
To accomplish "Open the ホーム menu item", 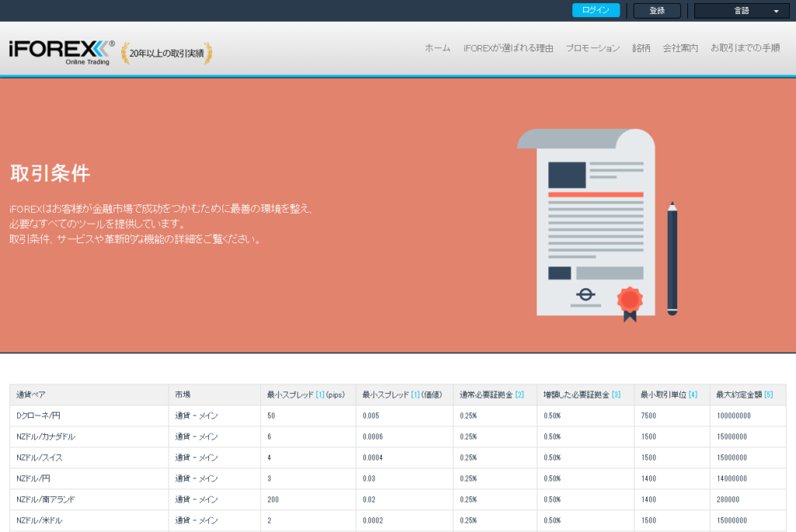I will [x=438, y=48].
